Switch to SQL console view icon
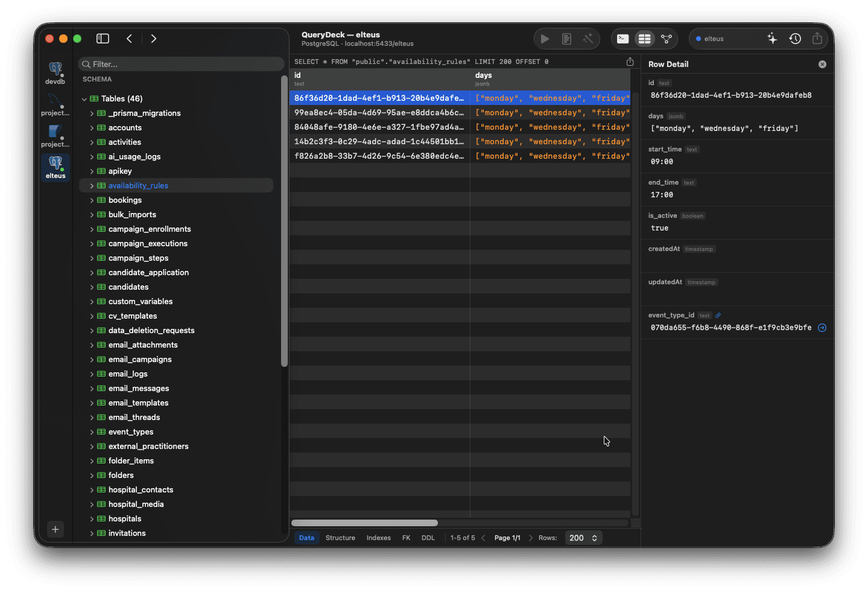 (622, 39)
